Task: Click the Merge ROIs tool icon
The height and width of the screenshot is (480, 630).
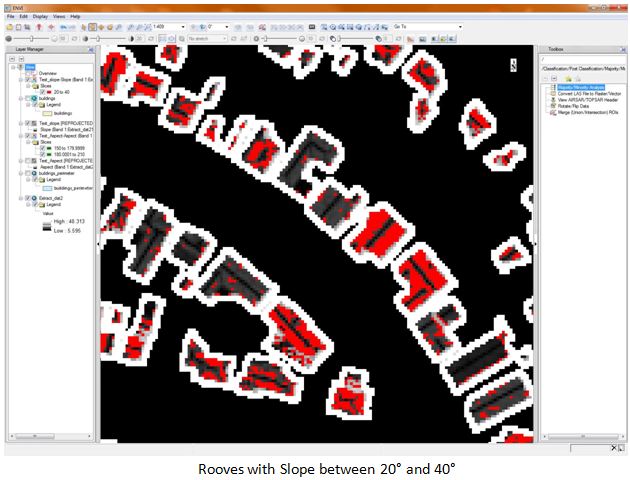Action: pos(550,114)
